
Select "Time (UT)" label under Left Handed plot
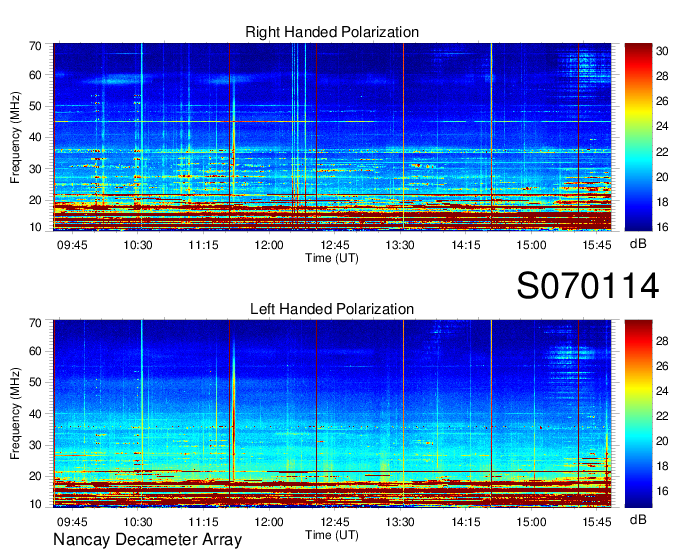(x=332, y=535)
